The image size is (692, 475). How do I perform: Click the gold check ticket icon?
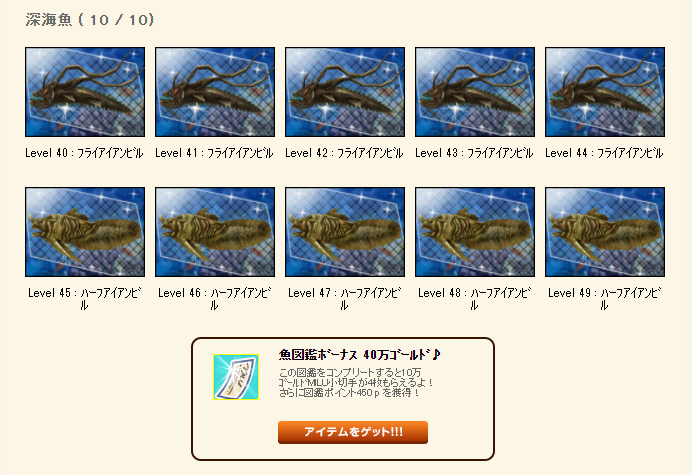click(236, 377)
